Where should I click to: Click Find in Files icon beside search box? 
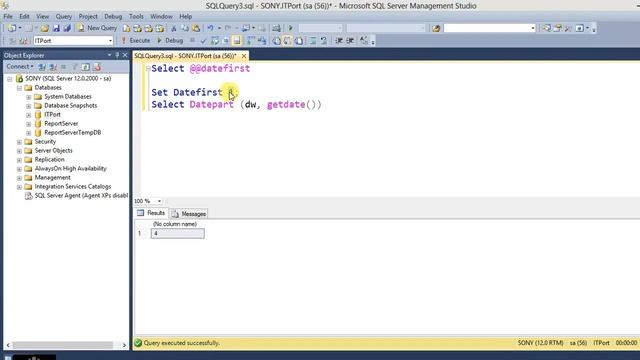(436, 28)
